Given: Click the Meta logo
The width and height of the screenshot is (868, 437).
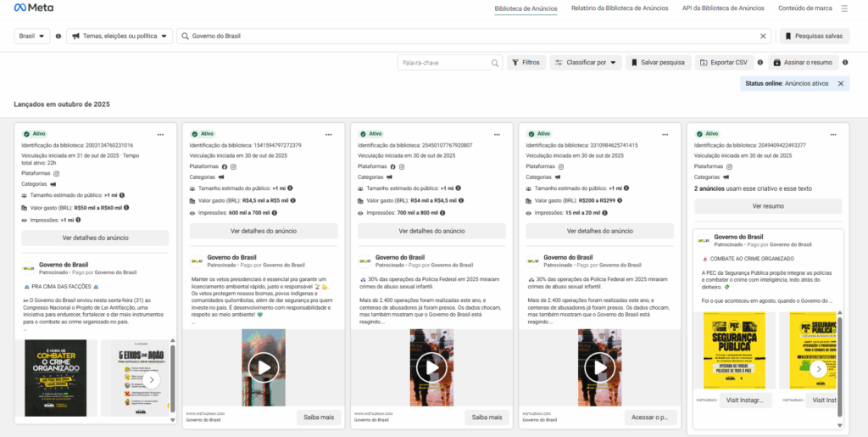Looking at the screenshot, I should click(x=34, y=8).
